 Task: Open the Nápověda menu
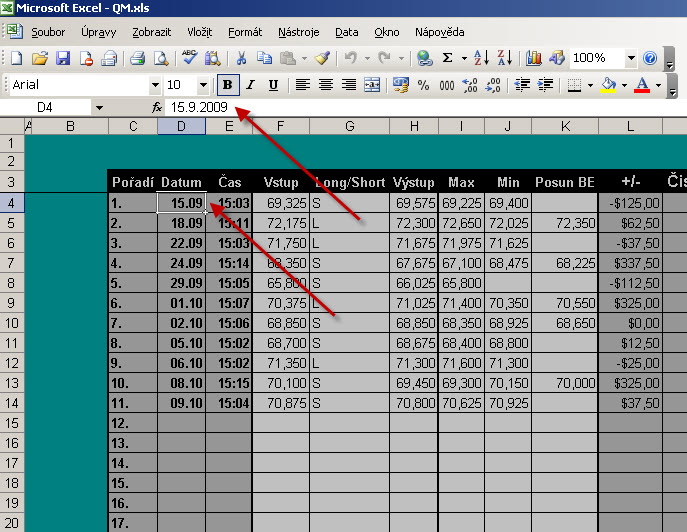tap(439, 32)
